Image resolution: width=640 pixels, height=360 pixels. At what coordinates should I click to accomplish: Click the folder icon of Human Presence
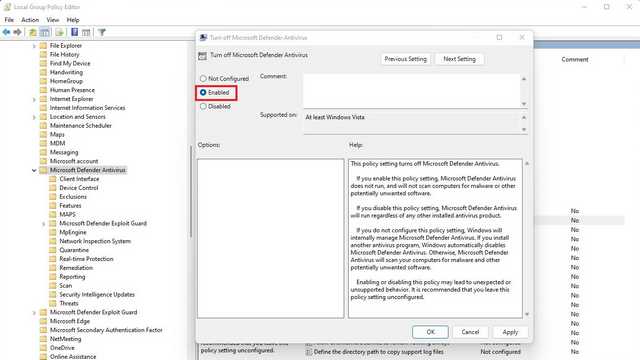(x=43, y=90)
